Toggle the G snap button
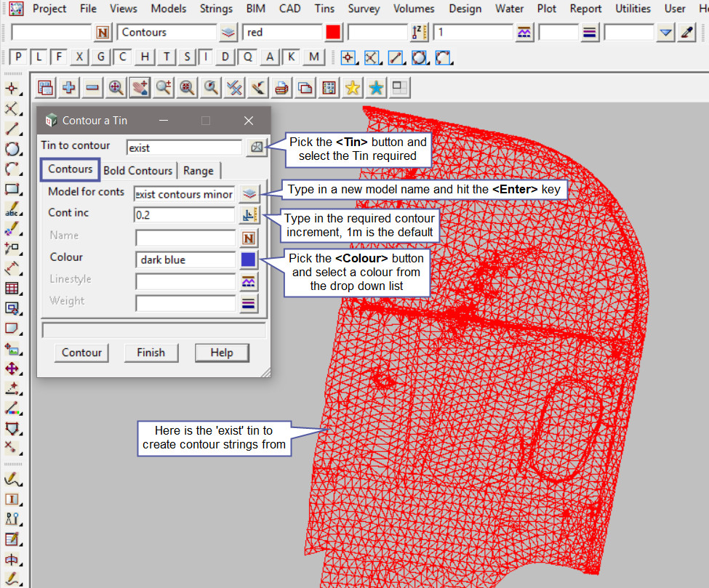The width and height of the screenshot is (709, 588). 101,57
